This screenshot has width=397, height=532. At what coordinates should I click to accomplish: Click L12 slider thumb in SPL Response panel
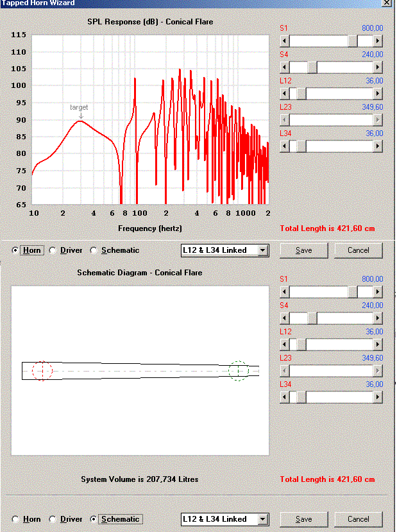tap(301, 94)
